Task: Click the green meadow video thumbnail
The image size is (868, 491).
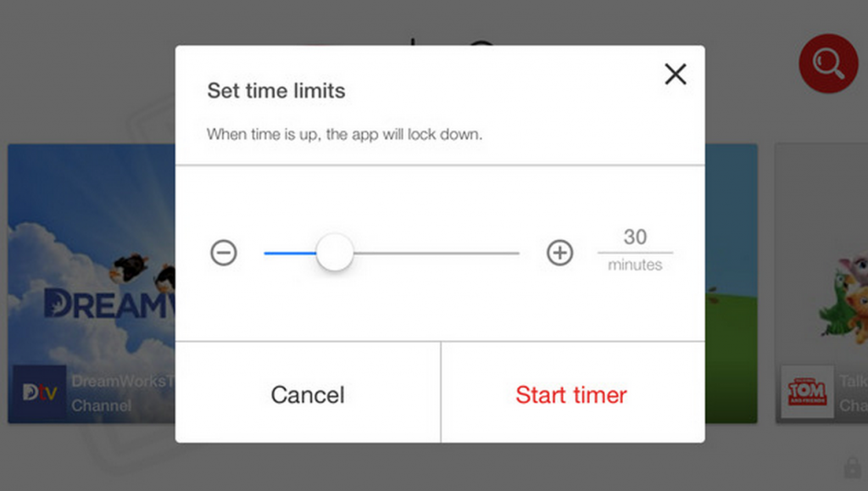Action: click(x=731, y=283)
